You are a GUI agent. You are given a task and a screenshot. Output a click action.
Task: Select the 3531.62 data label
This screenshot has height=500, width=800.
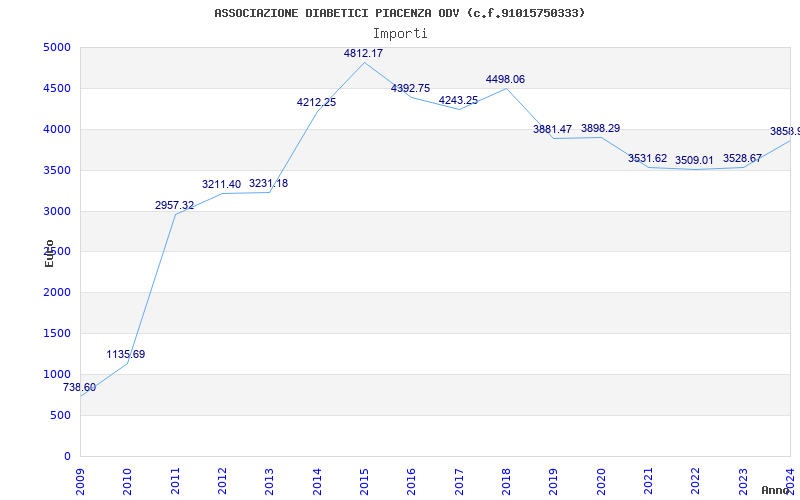pyautogui.click(x=647, y=158)
